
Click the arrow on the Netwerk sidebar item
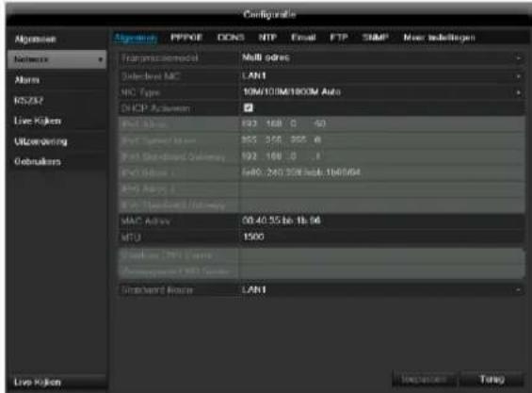pyautogui.click(x=101, y=59)
